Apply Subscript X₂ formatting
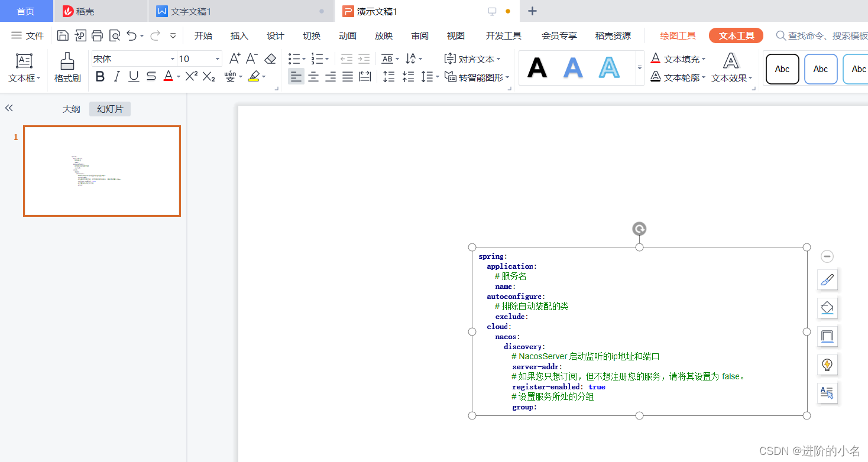868x462 pixels. pos(209,76)
